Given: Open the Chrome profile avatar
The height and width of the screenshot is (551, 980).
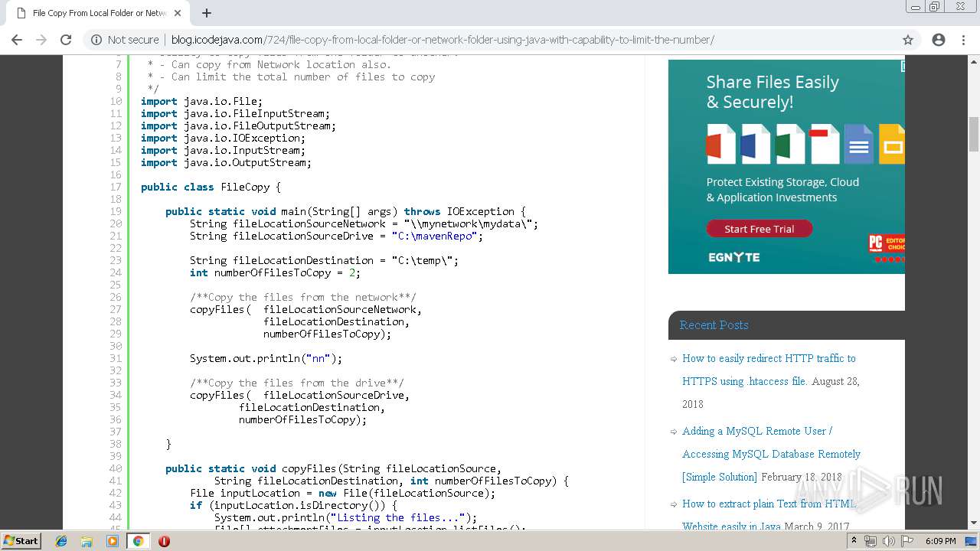Looking at the screenshot, I should coord(939,40).
